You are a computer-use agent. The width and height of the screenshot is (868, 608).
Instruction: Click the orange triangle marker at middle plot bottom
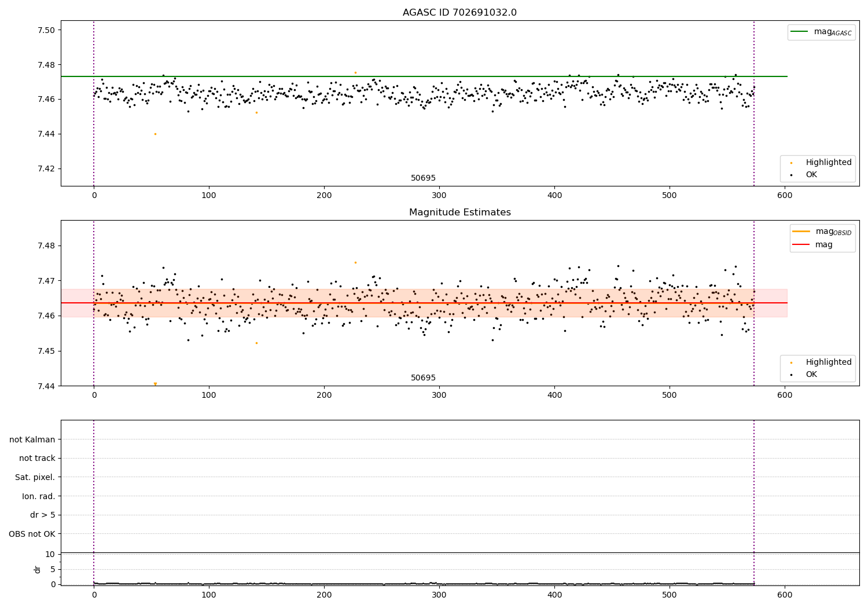155,384
